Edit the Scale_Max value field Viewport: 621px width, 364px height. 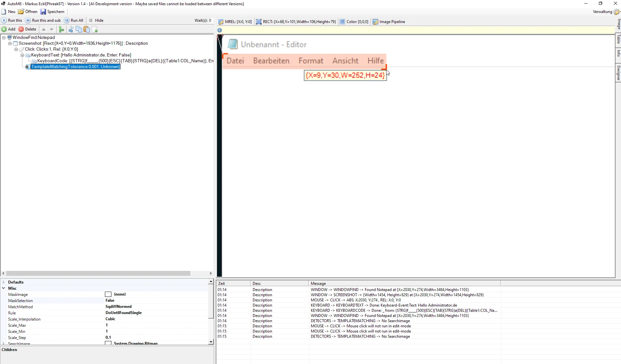coord(156,325)
